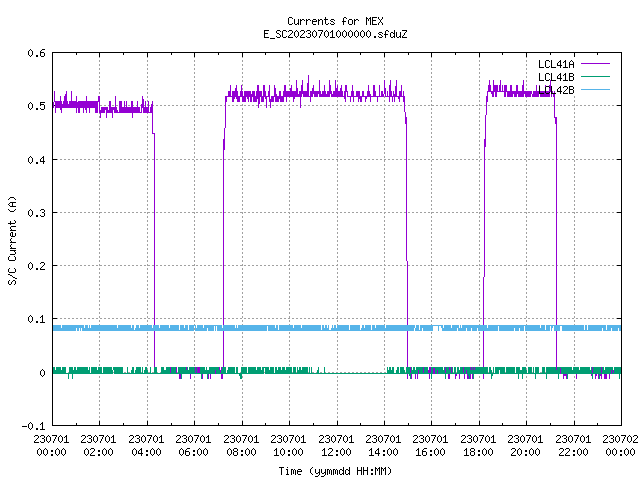Click the 230701 16:00 time axis label

pyautogui.click(x=430, y=445)
